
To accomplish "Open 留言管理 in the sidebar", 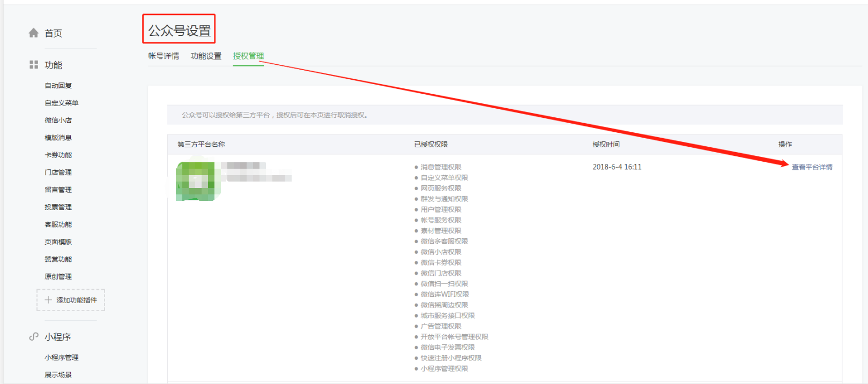I will [58, 190].
